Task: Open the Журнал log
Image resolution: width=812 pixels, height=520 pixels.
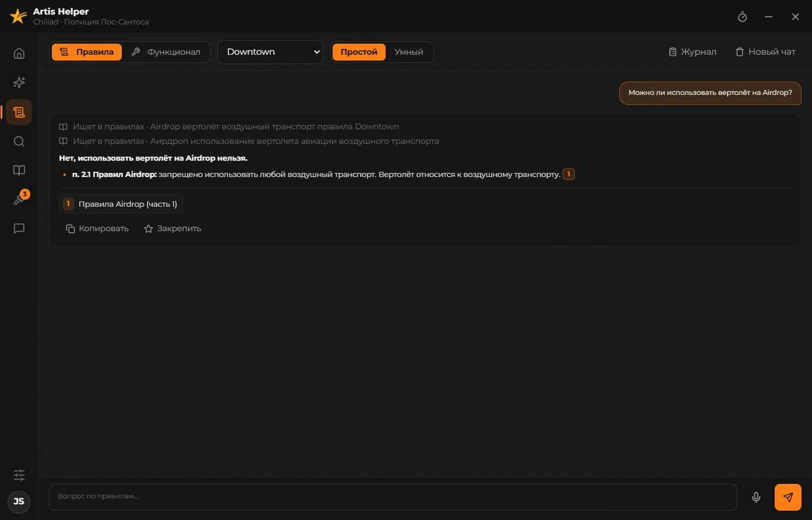Action: coord(693,52)
